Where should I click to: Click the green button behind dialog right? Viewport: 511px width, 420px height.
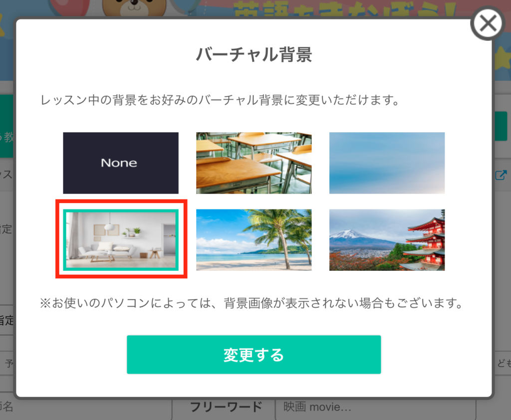[x=501, y=126]
